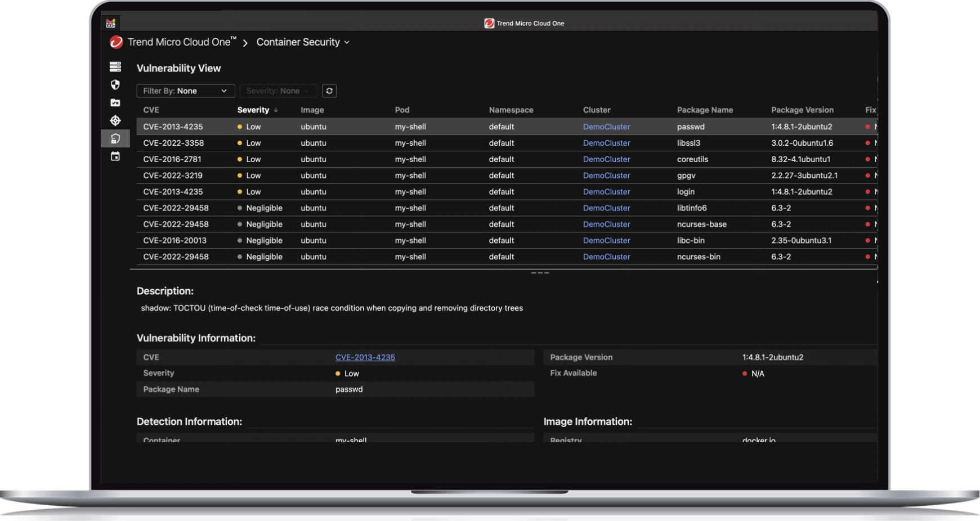Viewport: 980px width, 521px height.
Task: Expand the Container Security dropdown
Action: click(x=303, y=42)
